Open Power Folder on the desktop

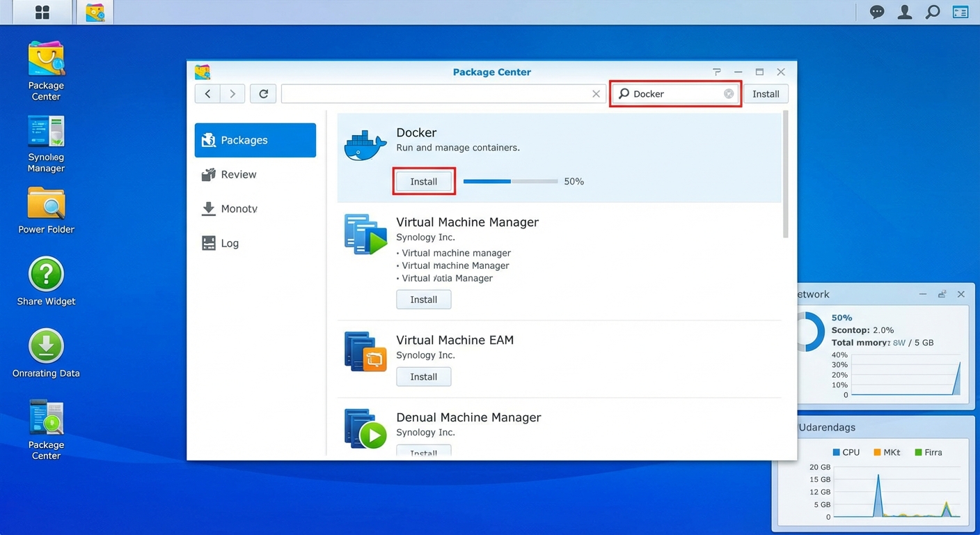(45, 201)
